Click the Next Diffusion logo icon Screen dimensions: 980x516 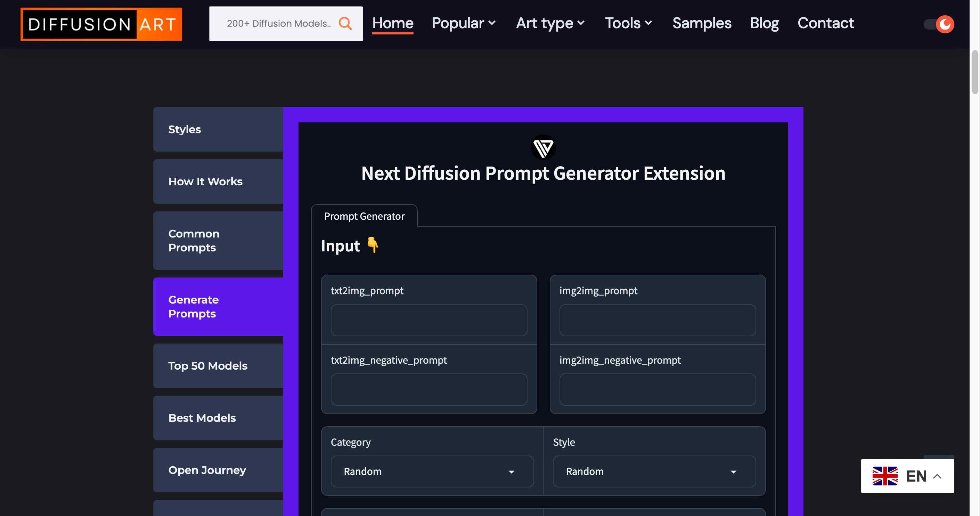coord(543,147)
